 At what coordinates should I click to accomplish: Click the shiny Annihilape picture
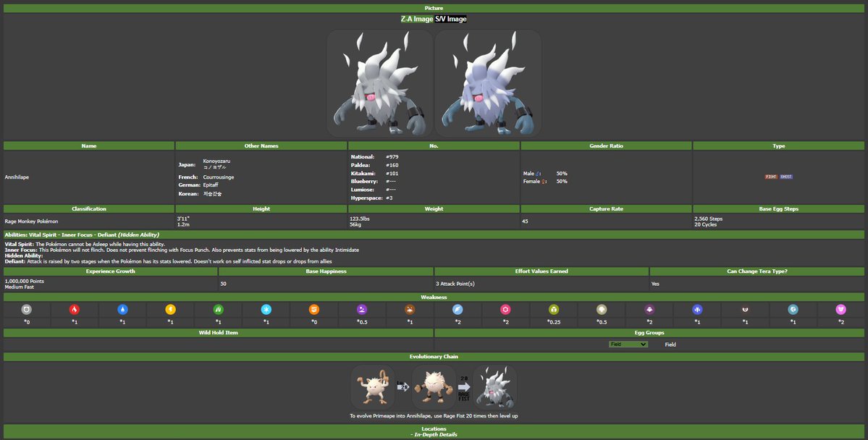point(488,83)
